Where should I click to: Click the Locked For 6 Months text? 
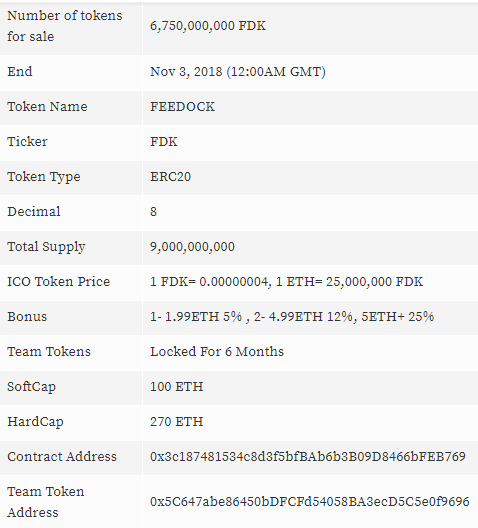pyautogui.click(x=217, y=352)
